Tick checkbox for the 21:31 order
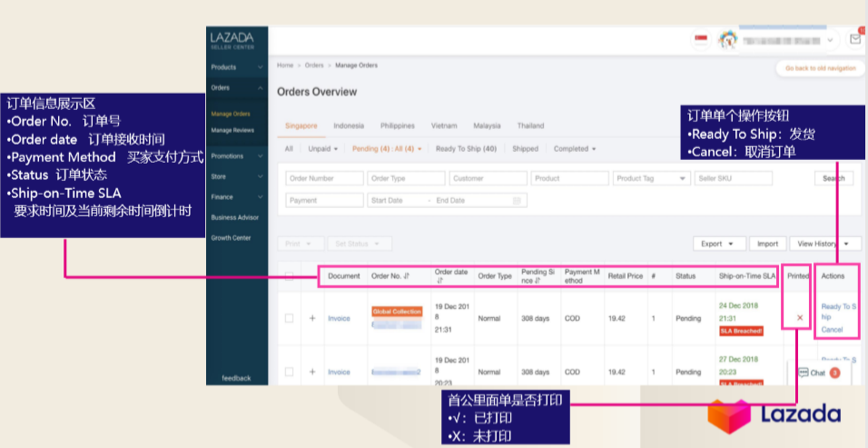The image size is (868, 448). point(289,318)
